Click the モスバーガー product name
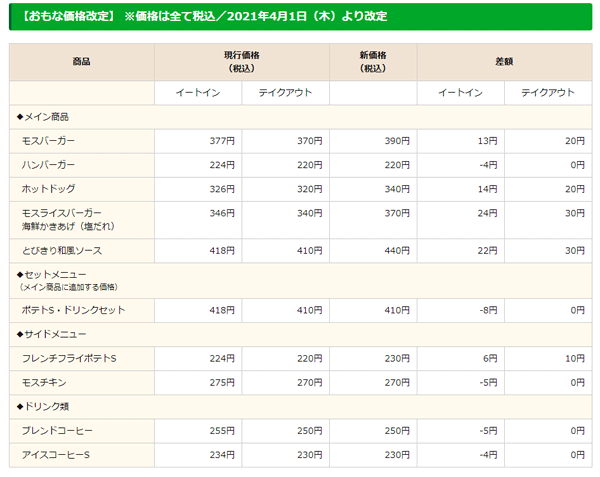This screenshot has height=477, width=600. coord(48,141)
